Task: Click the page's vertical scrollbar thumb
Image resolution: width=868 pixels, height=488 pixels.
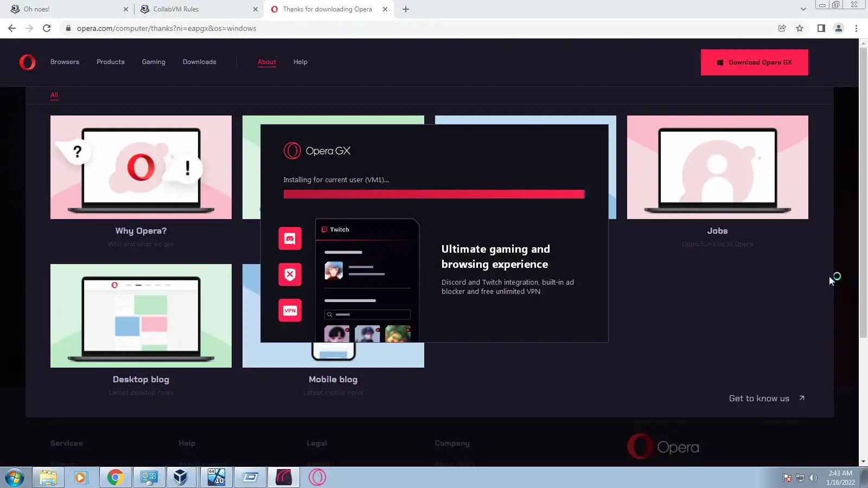Action: (x=863, y=192)
